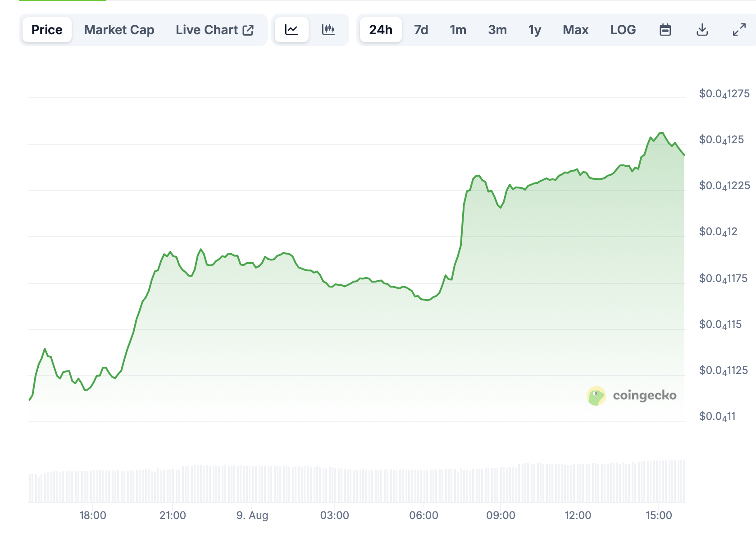This screenshot has width=756, height=538.
Task: Show 1y price history
Action: click(534, 30)
